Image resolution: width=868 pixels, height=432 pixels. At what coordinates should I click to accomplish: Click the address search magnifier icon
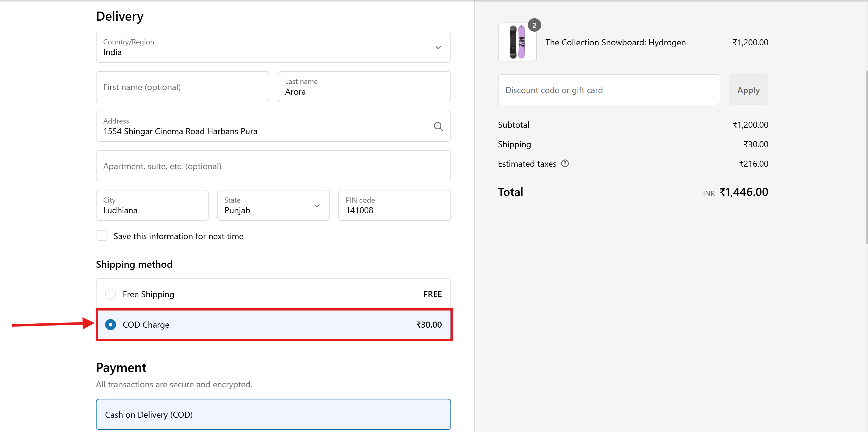click(x=438, y=126)
